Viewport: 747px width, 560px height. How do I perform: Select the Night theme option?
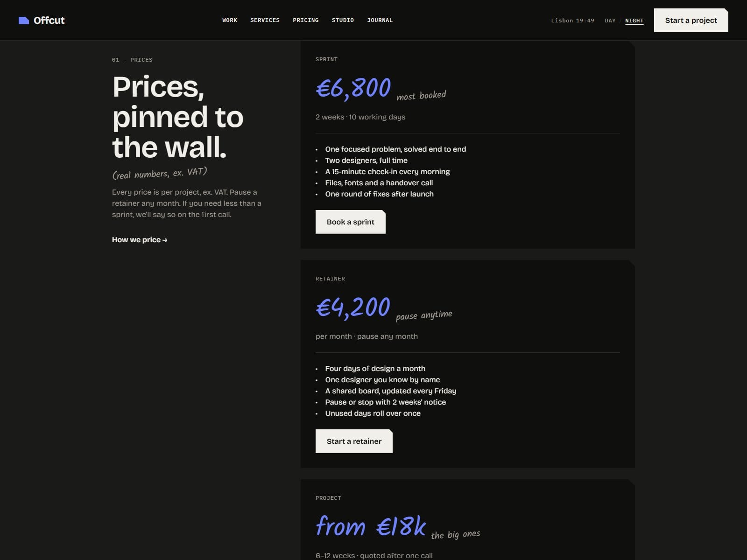tap(634, 21)
